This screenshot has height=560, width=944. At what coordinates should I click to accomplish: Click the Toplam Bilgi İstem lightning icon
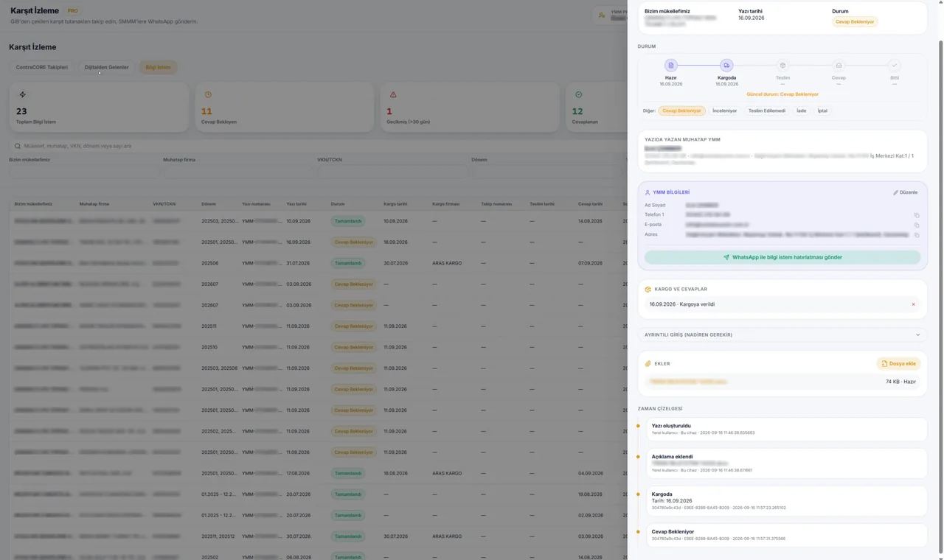click(23, 94)
